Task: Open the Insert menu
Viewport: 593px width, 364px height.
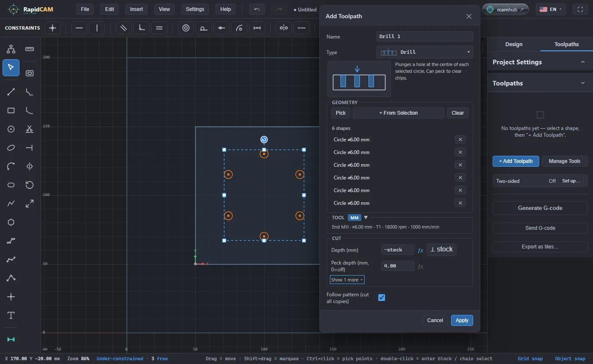Action: coord(136,9)
